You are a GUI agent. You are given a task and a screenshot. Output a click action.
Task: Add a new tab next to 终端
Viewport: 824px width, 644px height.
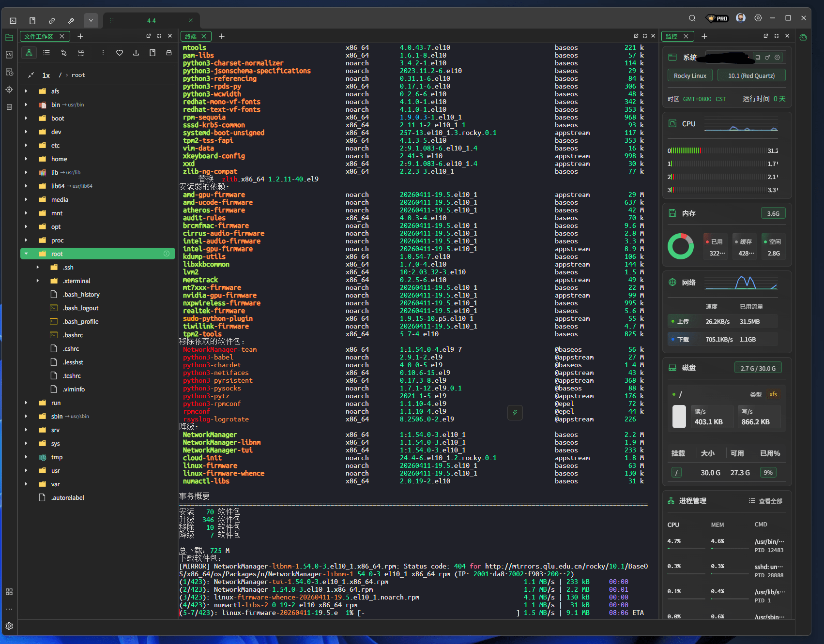click(x=222, y=36)
